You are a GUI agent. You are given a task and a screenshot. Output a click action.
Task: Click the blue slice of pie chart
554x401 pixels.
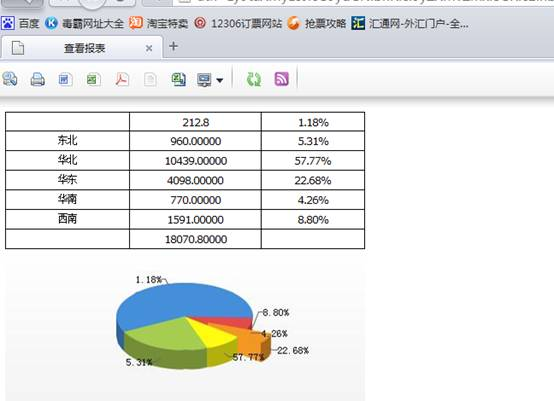[177, 300]
